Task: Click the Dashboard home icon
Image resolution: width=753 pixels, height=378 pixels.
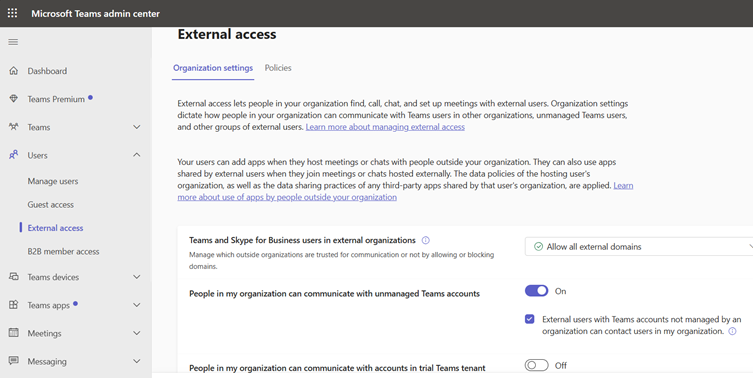Action: pos(13,71)
